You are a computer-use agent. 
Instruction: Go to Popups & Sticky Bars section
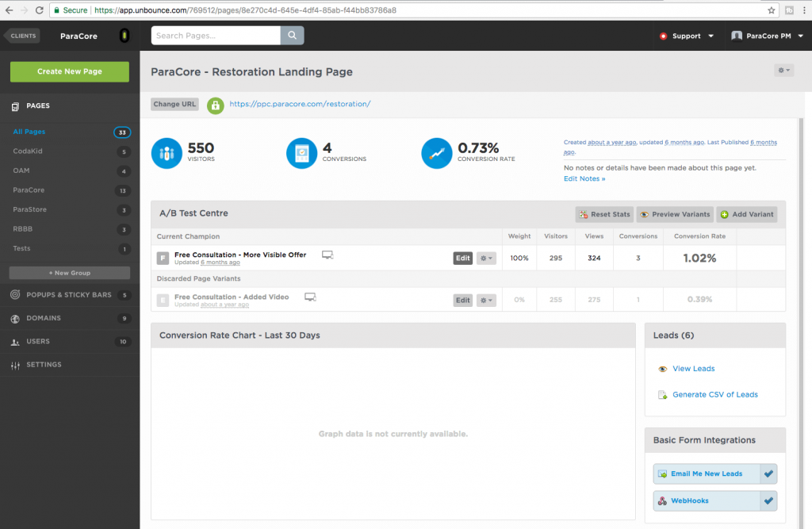[70, 295]
